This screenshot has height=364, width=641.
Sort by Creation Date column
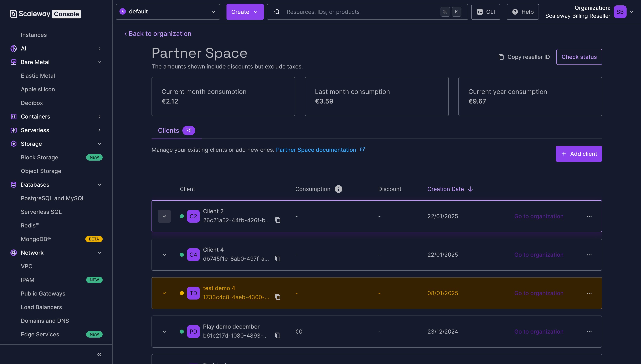(x=450, y=189)
